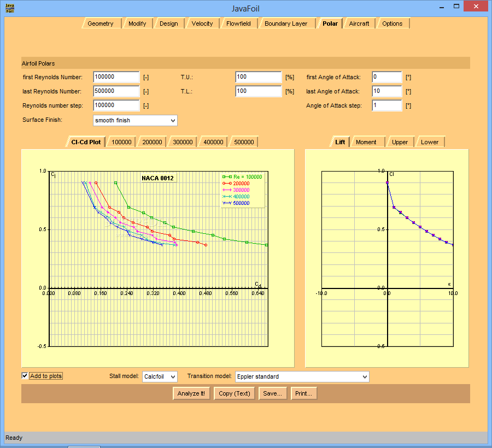
Task: Select the Lift plot tab
Action: click(x=340, y=142)
